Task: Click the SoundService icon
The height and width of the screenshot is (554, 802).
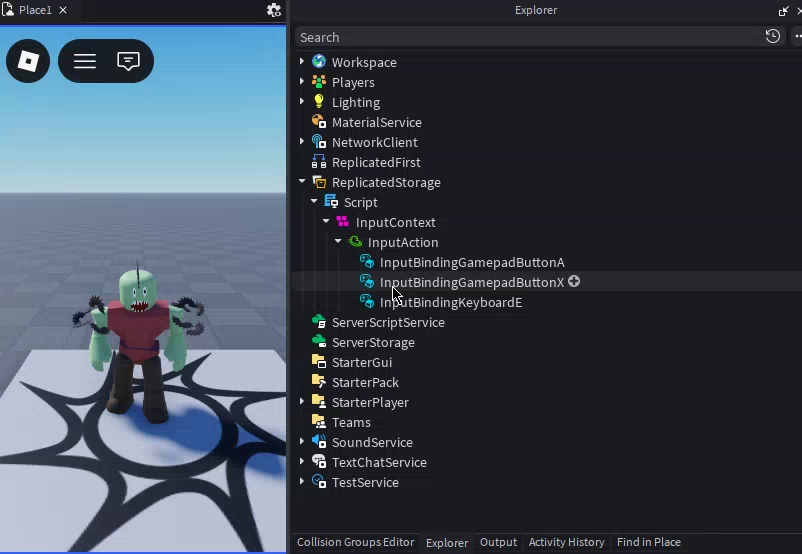Action: click(319, 441)
